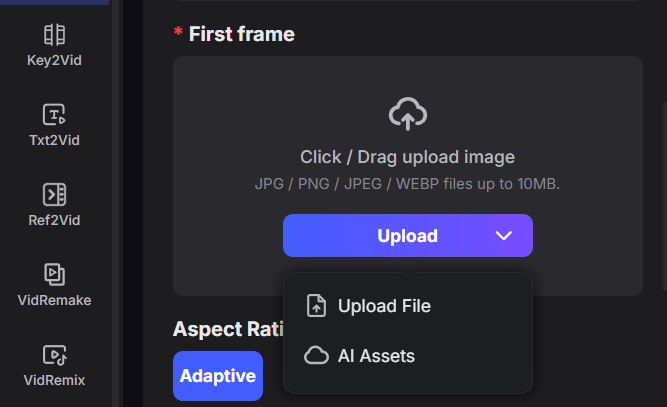Viewport: 667px width, 407px height.
Task: Open VidRemix using its text label
Action: [54, 380]
